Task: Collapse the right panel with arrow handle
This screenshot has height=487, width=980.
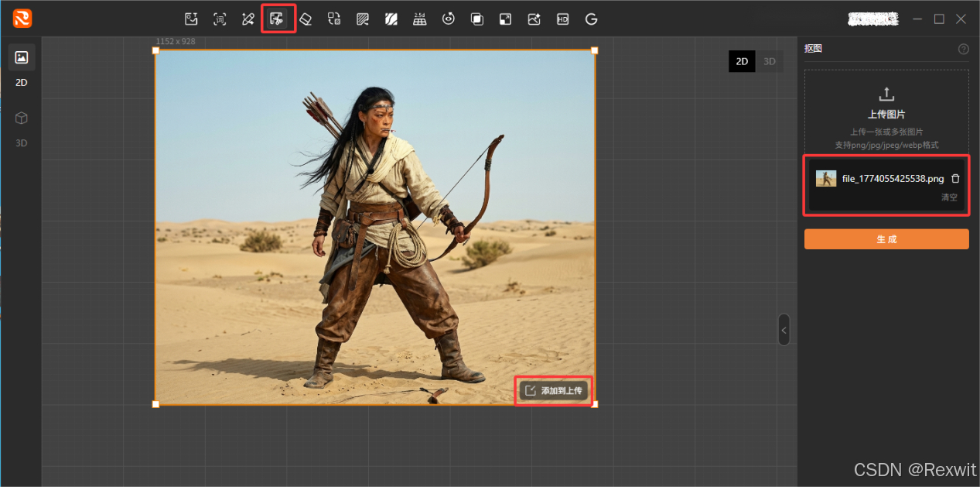Action: pyautogui.click(x=784, y=330)
